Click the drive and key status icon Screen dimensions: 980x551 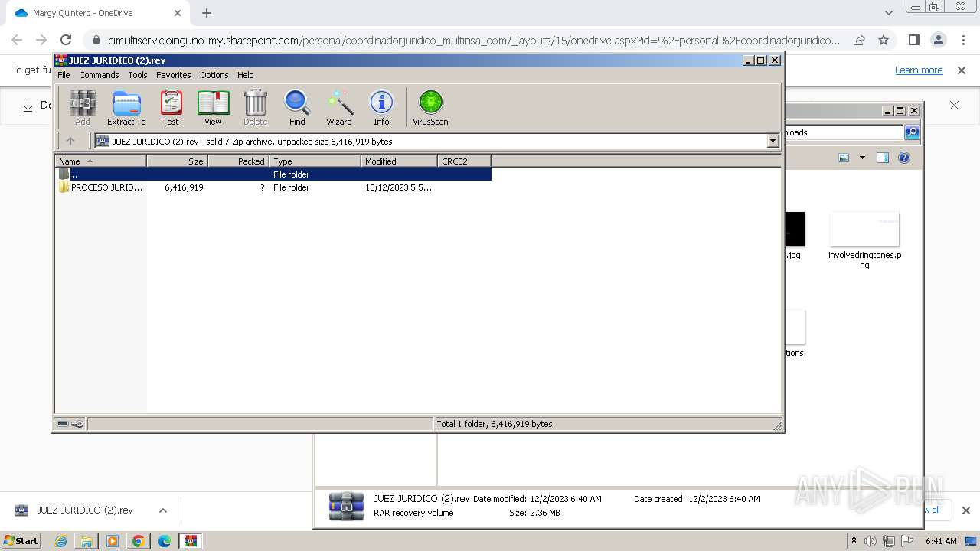(x=70, y=424)
